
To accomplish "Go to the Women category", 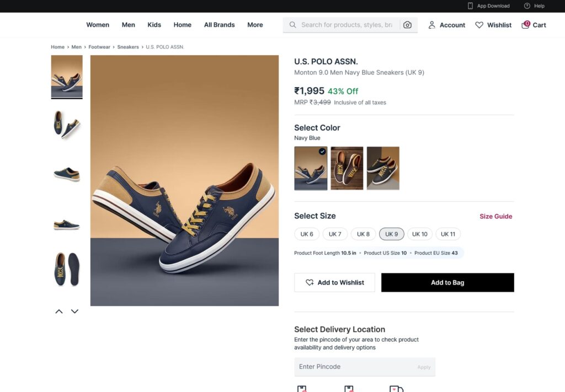I will click(x=98, y=25).
